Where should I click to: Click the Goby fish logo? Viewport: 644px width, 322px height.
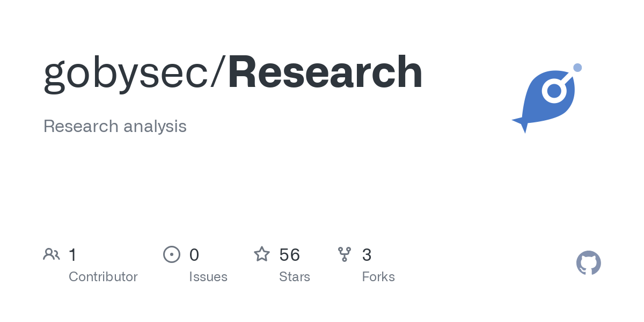tap(546, 98)
